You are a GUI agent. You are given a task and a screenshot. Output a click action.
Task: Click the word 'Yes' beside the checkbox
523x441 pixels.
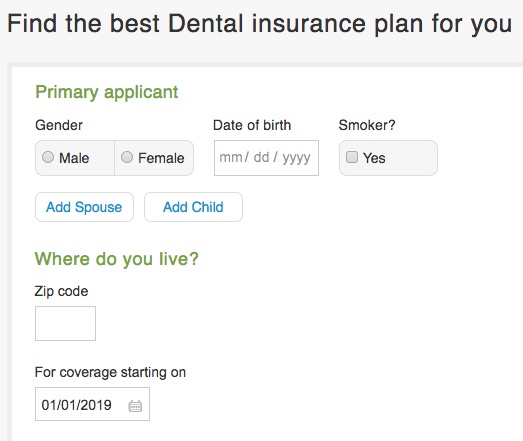point(374,158)
